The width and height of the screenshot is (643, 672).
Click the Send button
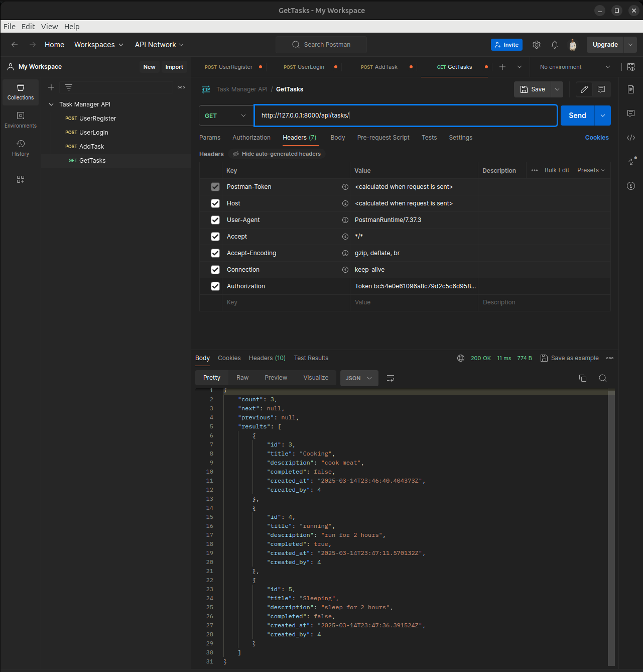(x=577, y=116)
